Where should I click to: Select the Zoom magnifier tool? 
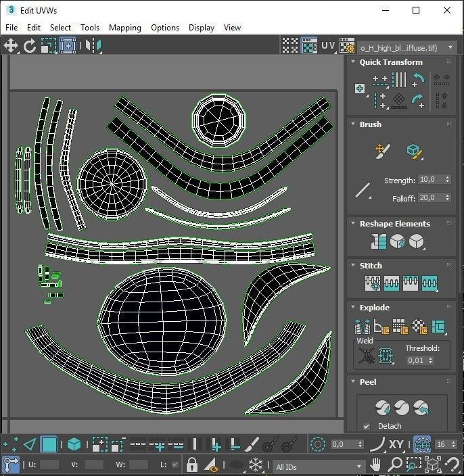pos(395,464)
